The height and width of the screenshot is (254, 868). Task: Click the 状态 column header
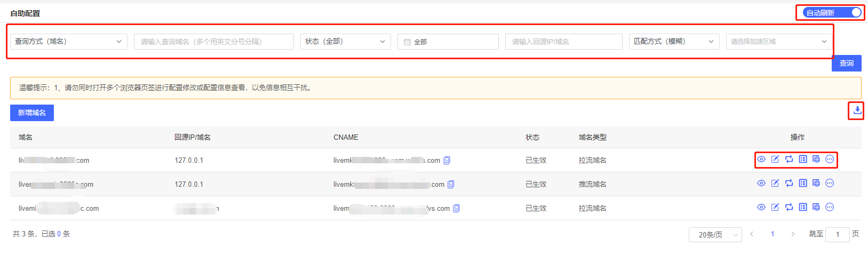(532, 137)
